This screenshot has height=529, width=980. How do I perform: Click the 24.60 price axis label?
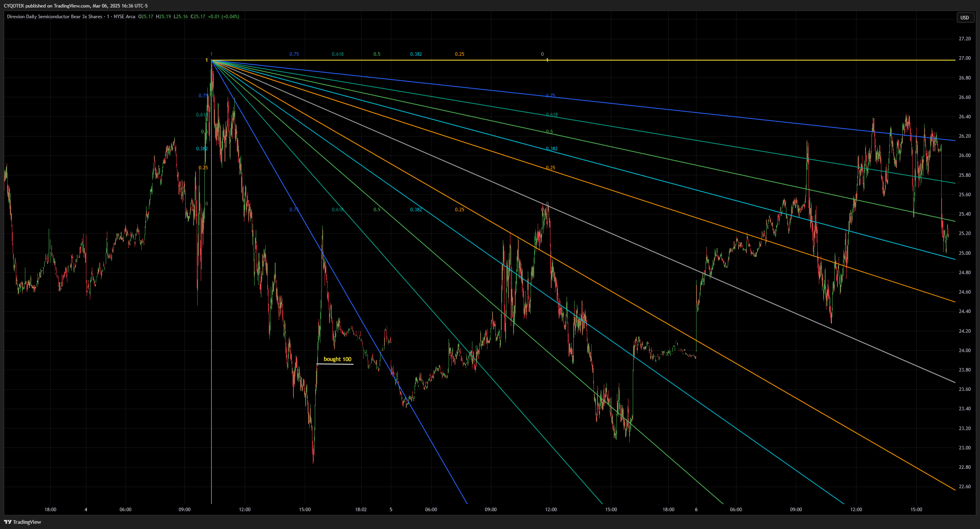(x=965, y=292)
